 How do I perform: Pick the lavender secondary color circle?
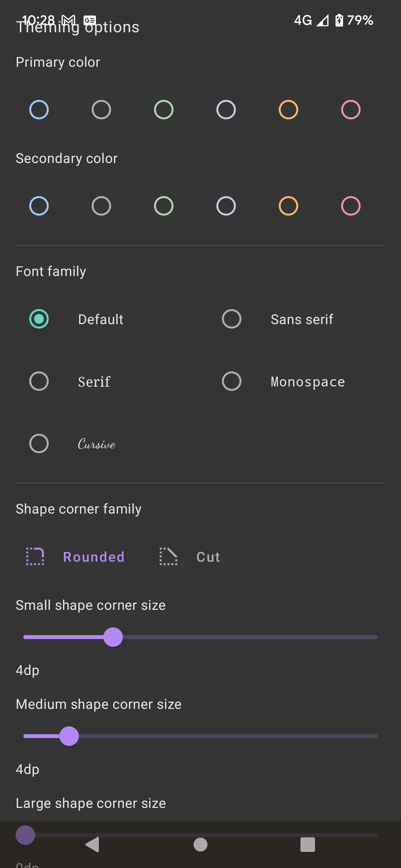pyautogui.click(x=226, y=206)
